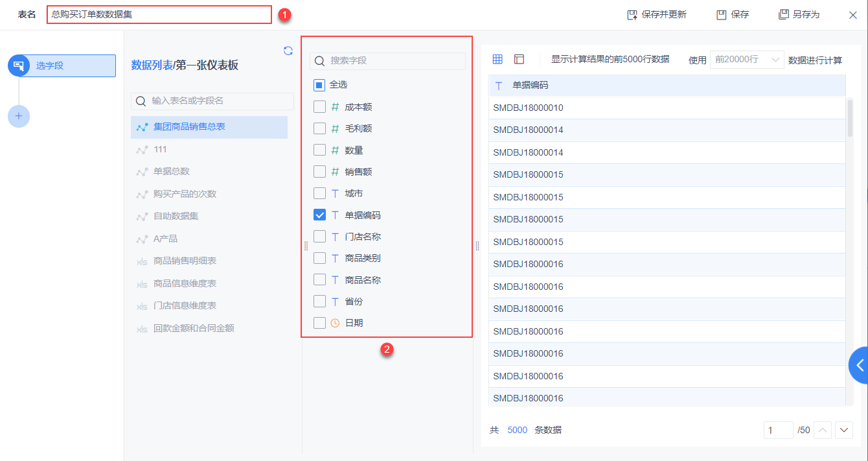Click the table name input field

pyautogui.click(x=159, y=14)
